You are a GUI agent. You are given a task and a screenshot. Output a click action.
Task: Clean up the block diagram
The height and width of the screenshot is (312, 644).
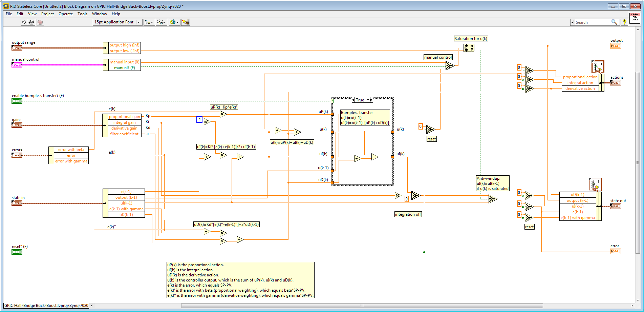tap(186, 22)
